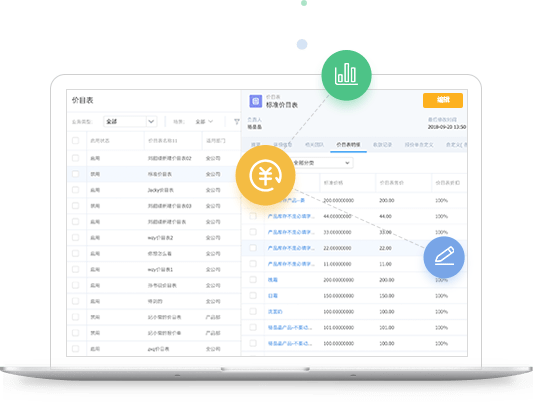533x402 pixels.
Task: Click the 价目表折扣 column header
Action: coord(448,183)
